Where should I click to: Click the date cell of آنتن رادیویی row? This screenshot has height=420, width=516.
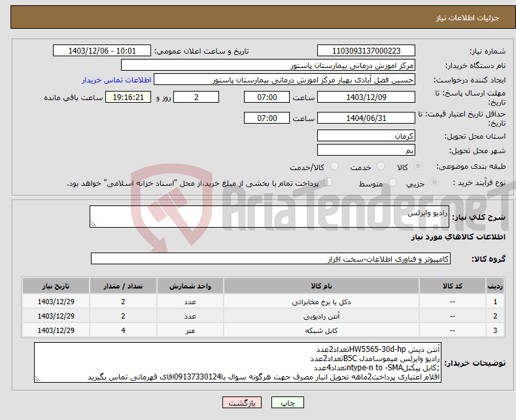coord(56,316)
